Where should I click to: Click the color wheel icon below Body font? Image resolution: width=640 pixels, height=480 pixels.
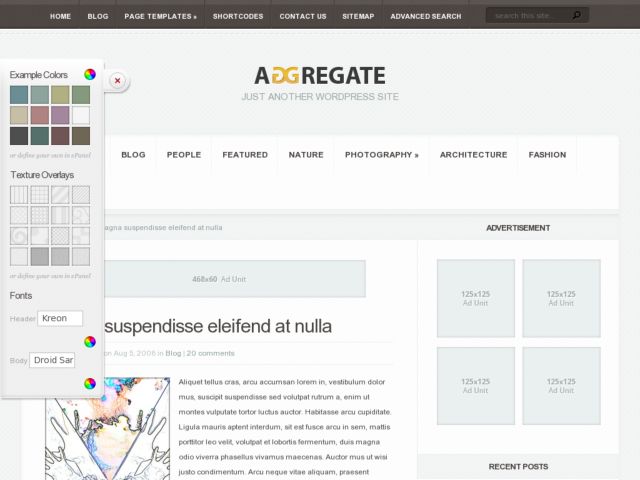click(x=90, y=383)
